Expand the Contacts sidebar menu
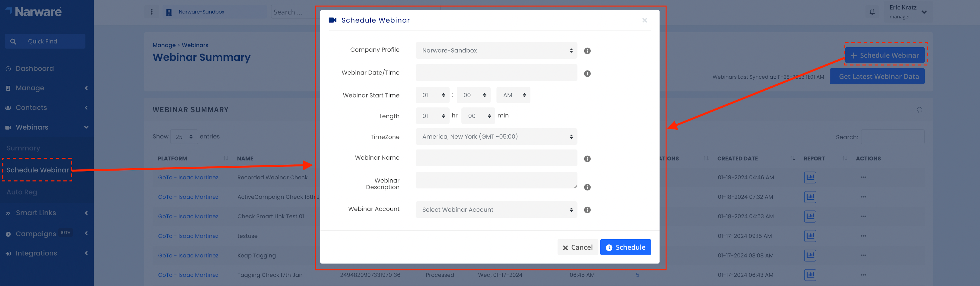This screenshot has height=286, width=980. point(47,108)
